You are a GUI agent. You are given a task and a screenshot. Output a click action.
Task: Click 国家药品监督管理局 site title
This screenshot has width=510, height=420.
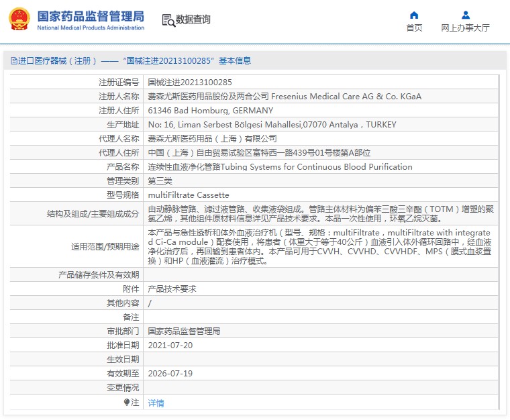[x=91, y=16]
